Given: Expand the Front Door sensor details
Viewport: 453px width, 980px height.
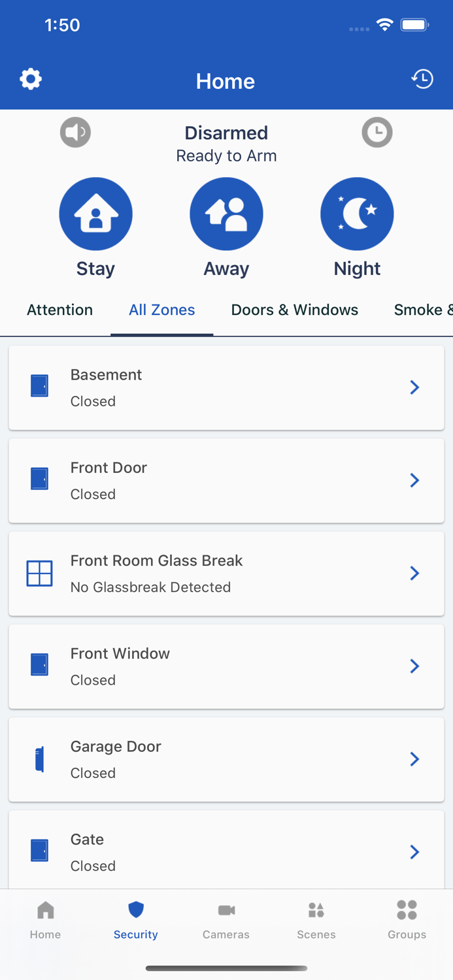Looking at the screenshot, I should (x=226, y=480).
